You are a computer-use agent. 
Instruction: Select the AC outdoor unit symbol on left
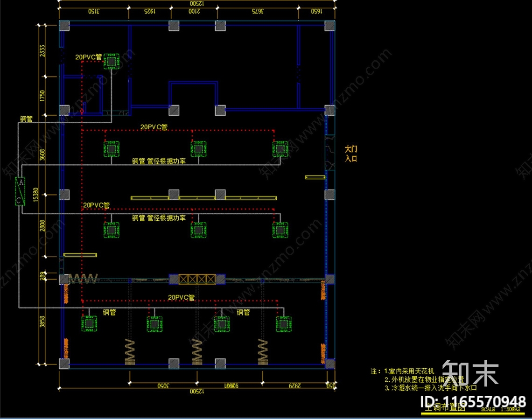coord(20,191)
